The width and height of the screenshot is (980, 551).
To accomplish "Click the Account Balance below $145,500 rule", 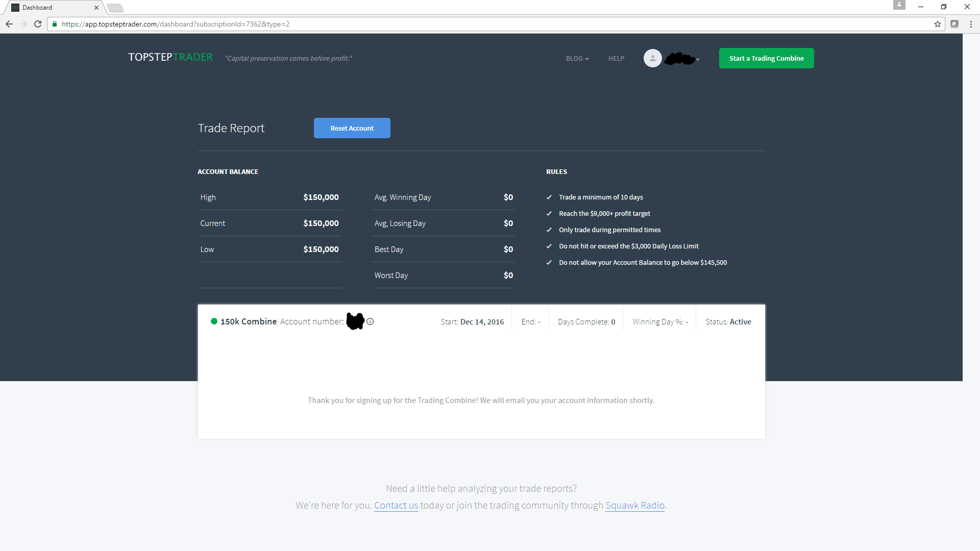I will (643, 263).
